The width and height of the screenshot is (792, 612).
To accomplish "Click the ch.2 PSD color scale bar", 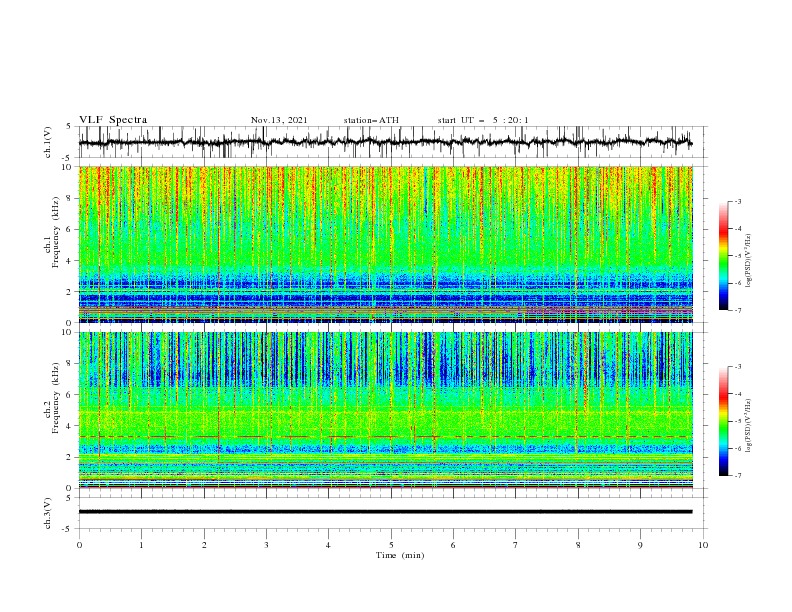I will tap(724, 421).
